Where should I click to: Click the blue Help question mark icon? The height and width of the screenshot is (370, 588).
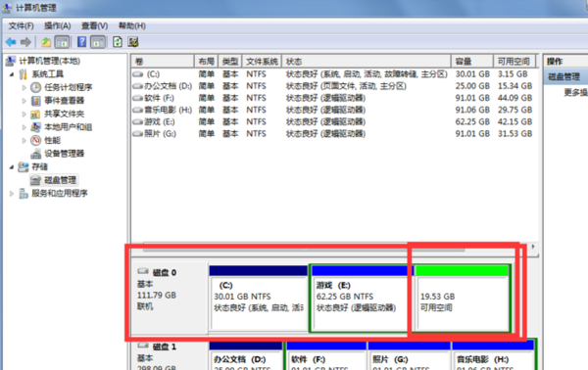point(81,42)
